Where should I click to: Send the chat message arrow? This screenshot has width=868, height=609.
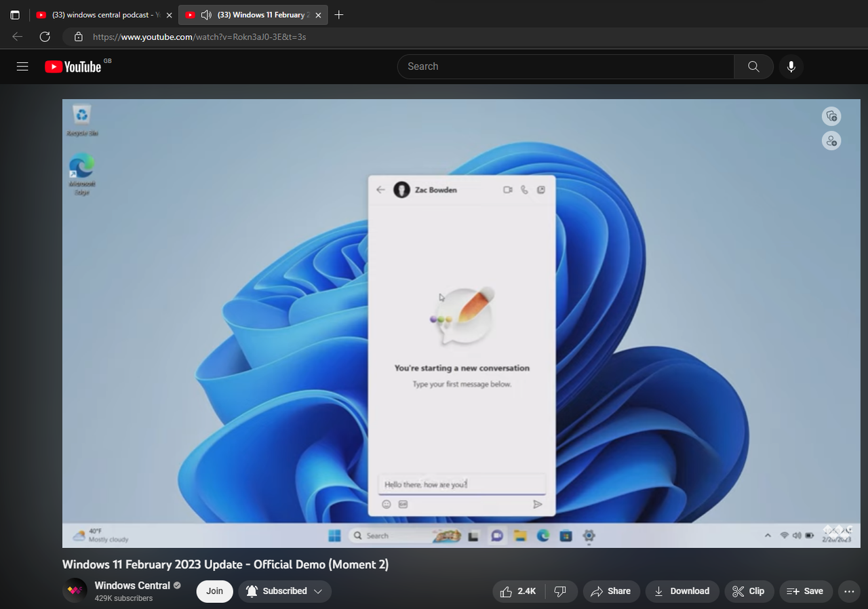pyautogui.click(x=537, y=505)
